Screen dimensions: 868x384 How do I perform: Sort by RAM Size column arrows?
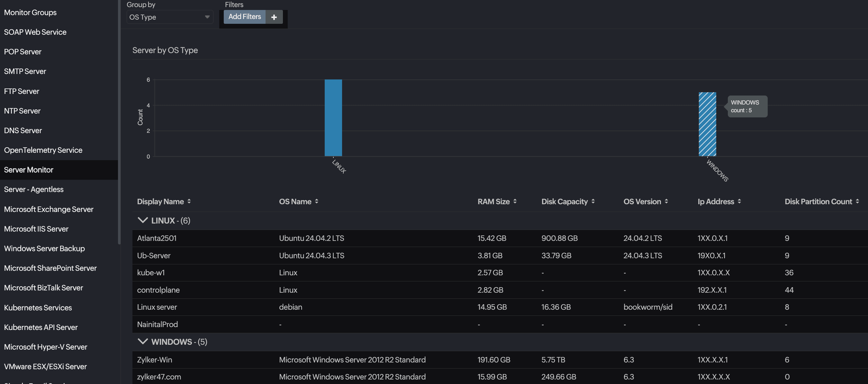[x=515, y=201]
